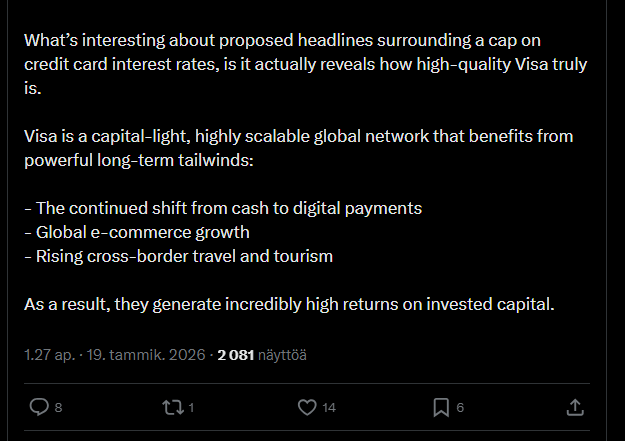Click the line "powerful long-term tailwinds:"
This screenshot has width=625, height=441.
click(139, 160)
